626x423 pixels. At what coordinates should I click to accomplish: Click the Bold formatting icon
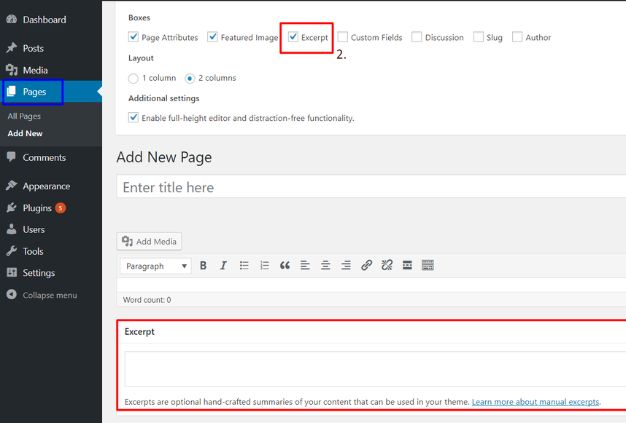[203, 265]
